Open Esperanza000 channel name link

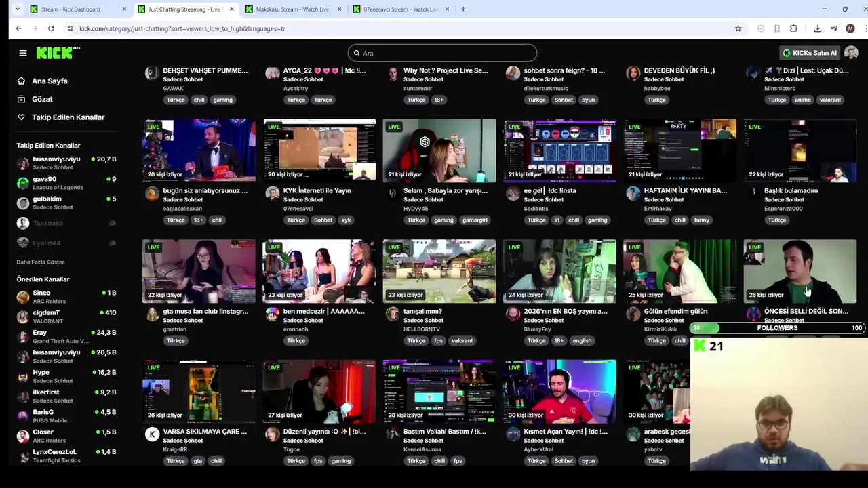783,208
